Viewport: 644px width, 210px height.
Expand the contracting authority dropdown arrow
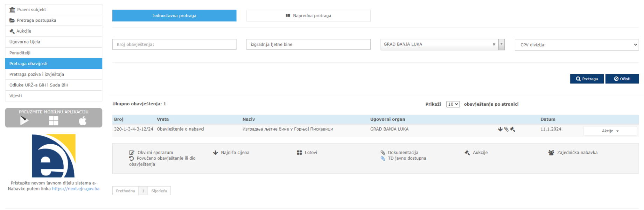tap(502, 44)
